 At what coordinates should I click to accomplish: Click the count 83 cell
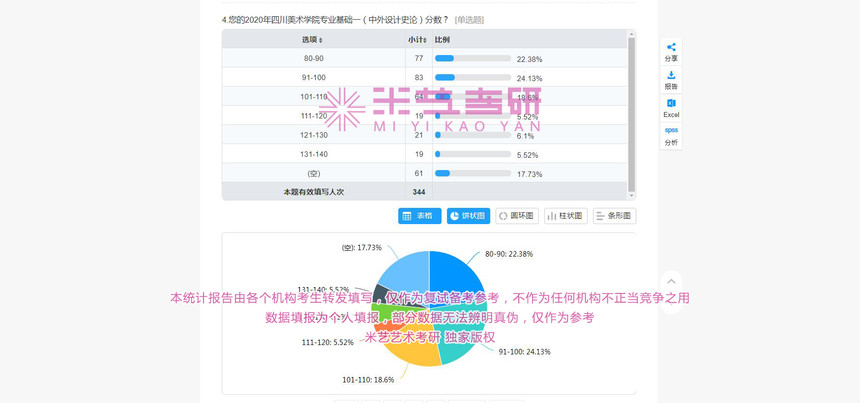(419, 77)
